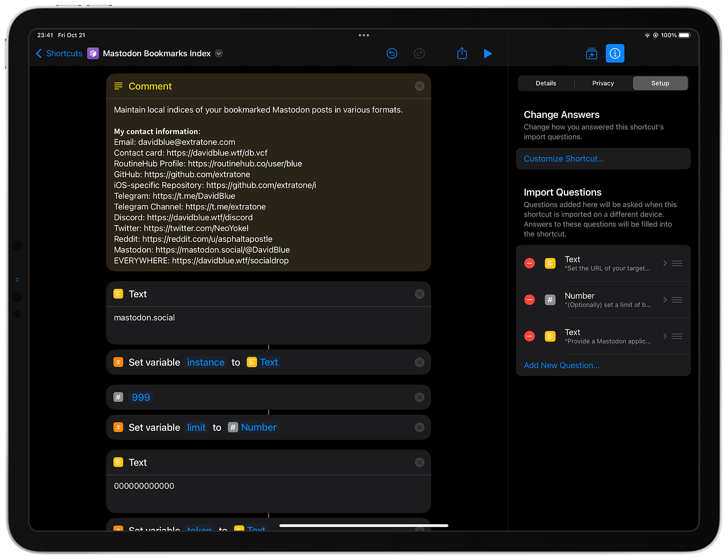Tap the battery indicator

[x=685, y=35]
